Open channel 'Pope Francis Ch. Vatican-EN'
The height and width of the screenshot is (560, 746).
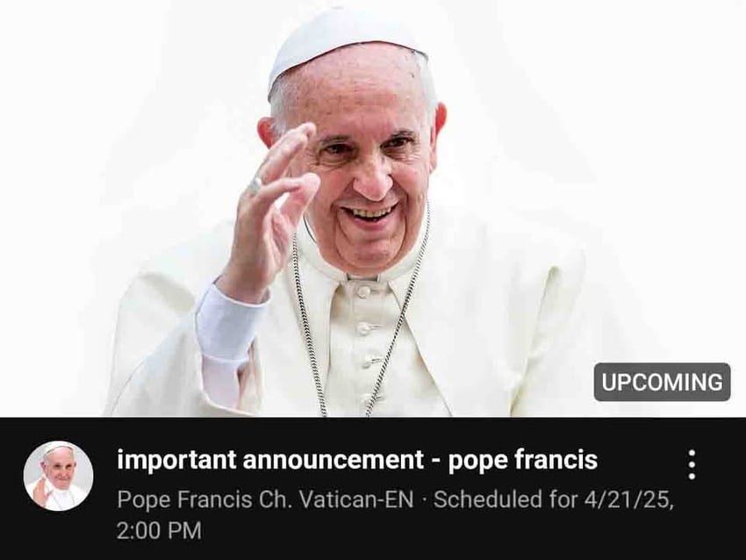coord(265,499)
